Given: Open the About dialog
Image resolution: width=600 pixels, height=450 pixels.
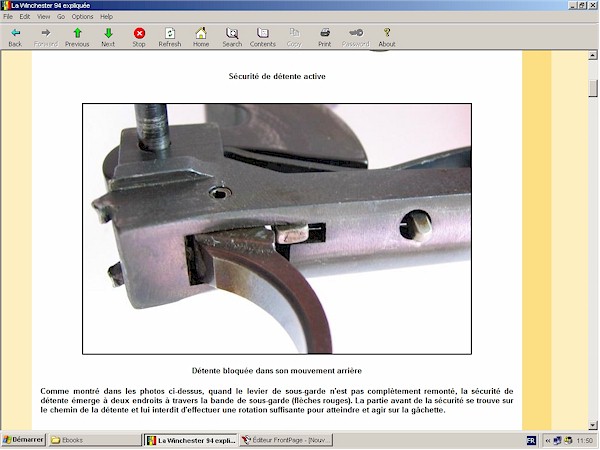Looking at the screenshot, I should coord(387,37).
